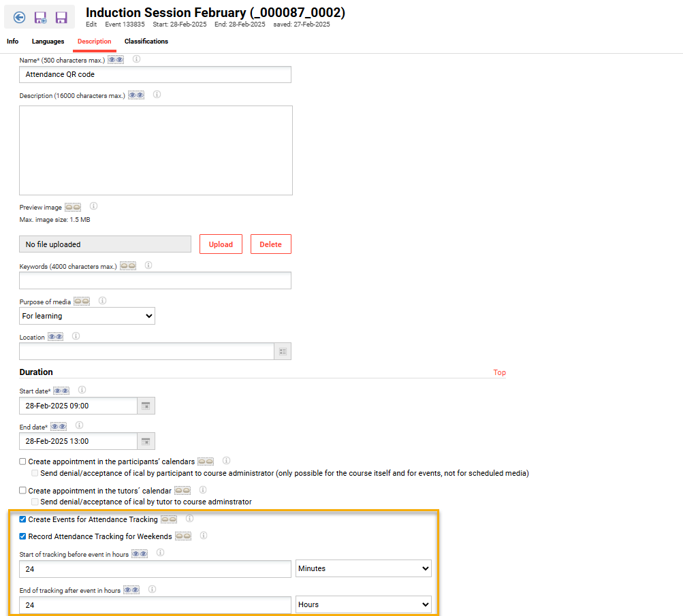Toggle visibility icon for participants' calendars option
Image resolution: width=683 pixels, height=616 pixels.
click(206, 461)
